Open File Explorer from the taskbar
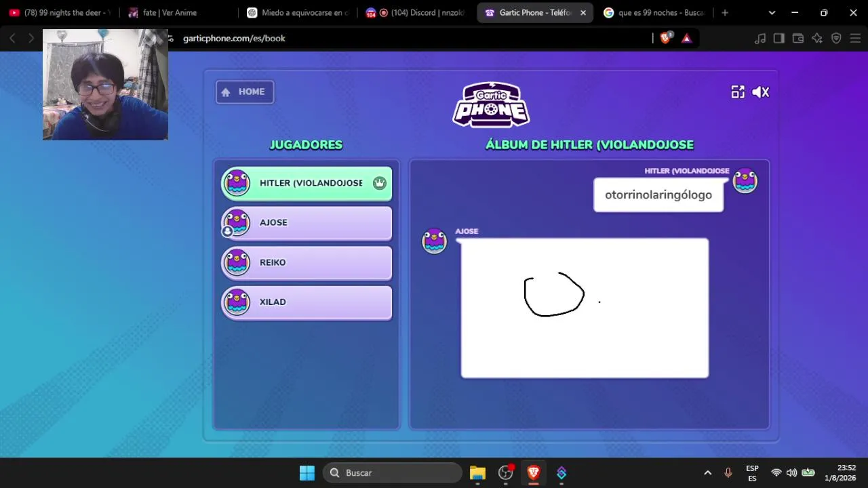This screenshot has width=868, height=488. pyautogui.click(x=477, y=473)
